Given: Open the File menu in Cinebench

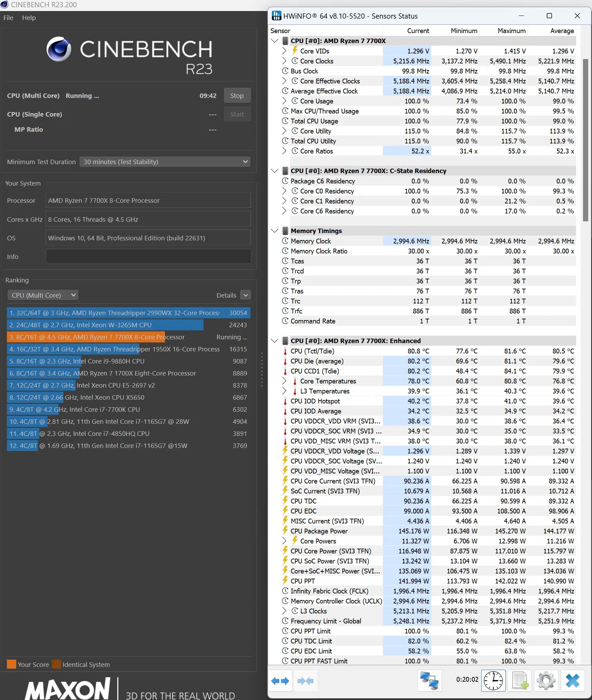Looking at the screenshot, I should [x=8, y=18].
